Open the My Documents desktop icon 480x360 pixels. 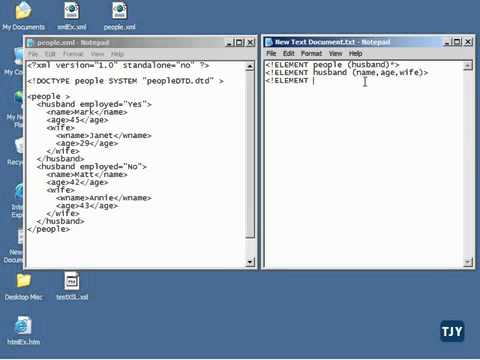(23, 16)
